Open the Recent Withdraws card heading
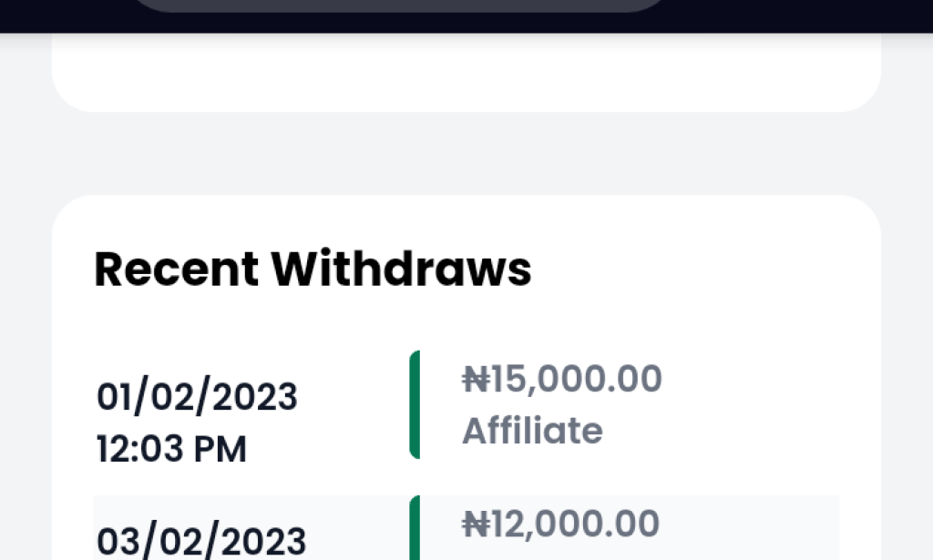Image resolution: width=933 pixels, height=560 pixels. point(313,268)
